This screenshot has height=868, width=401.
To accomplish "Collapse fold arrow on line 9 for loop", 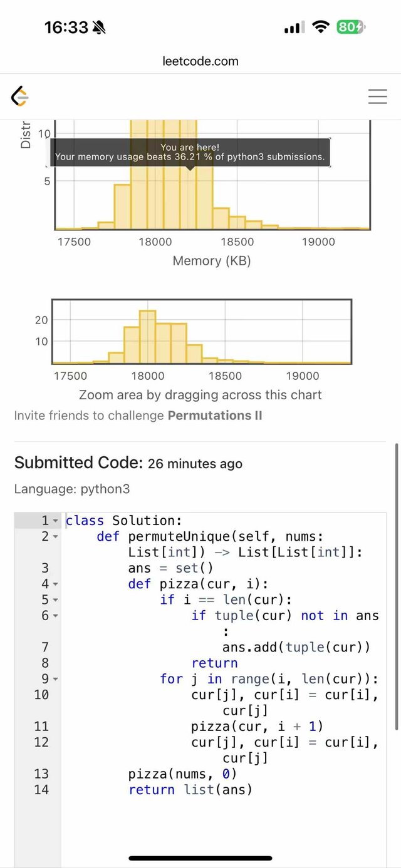I will pyautogui.click(x=55, y=679).
